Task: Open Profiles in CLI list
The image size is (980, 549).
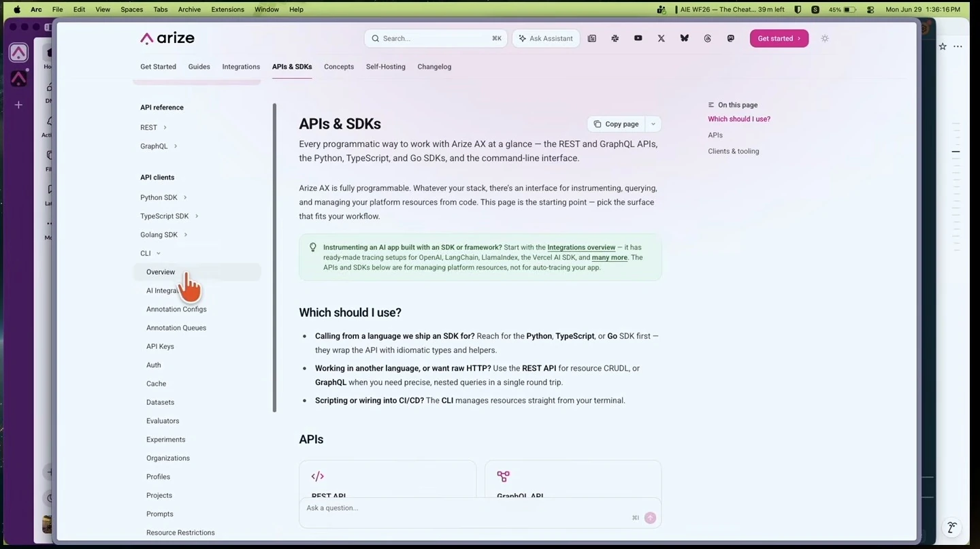Action: click(x=158, y=477)
